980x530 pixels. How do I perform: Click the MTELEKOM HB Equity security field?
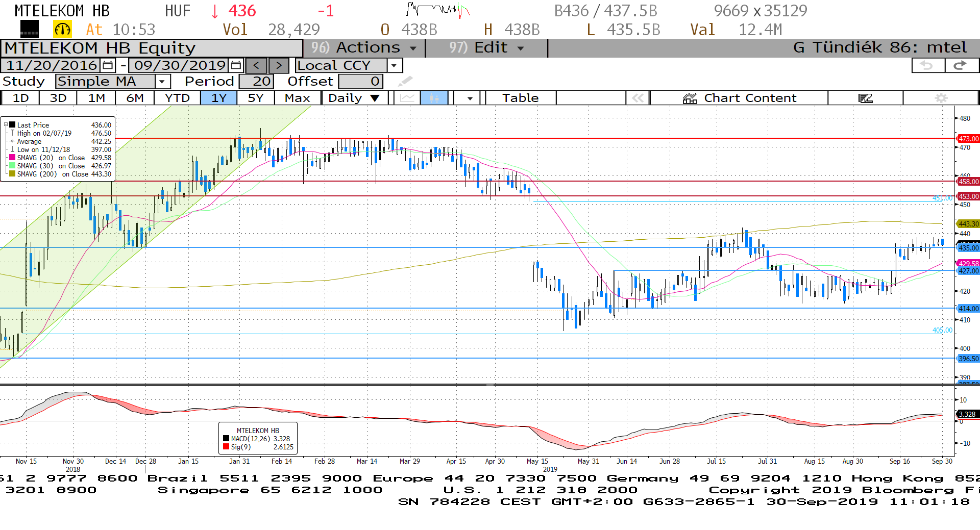pyautogui.click(x=152, y=48)
